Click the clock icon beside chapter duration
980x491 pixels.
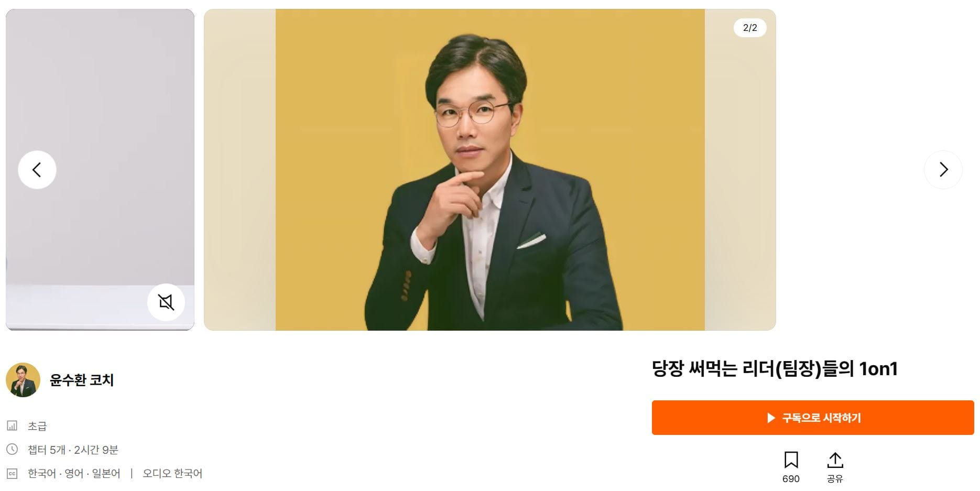pos(12,449)
